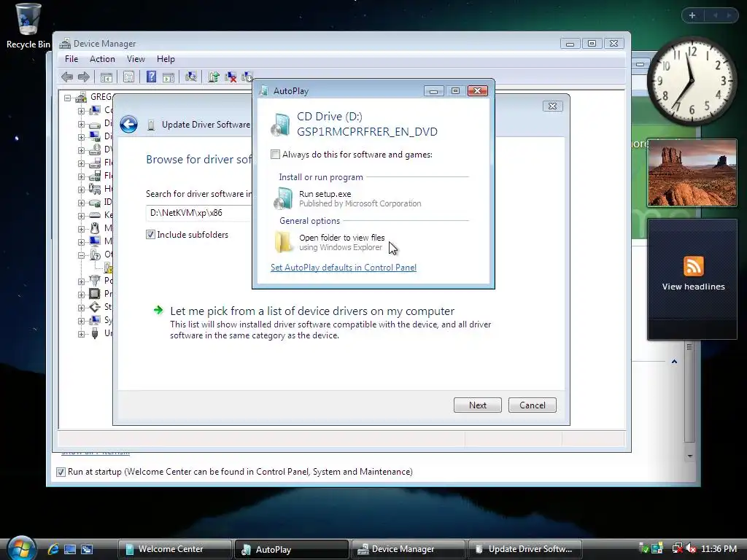Image resolution: width=747 pixels, height=560 pixels.
Task: Open the File menu in Device Manager
Action: [x=71, y=59]
